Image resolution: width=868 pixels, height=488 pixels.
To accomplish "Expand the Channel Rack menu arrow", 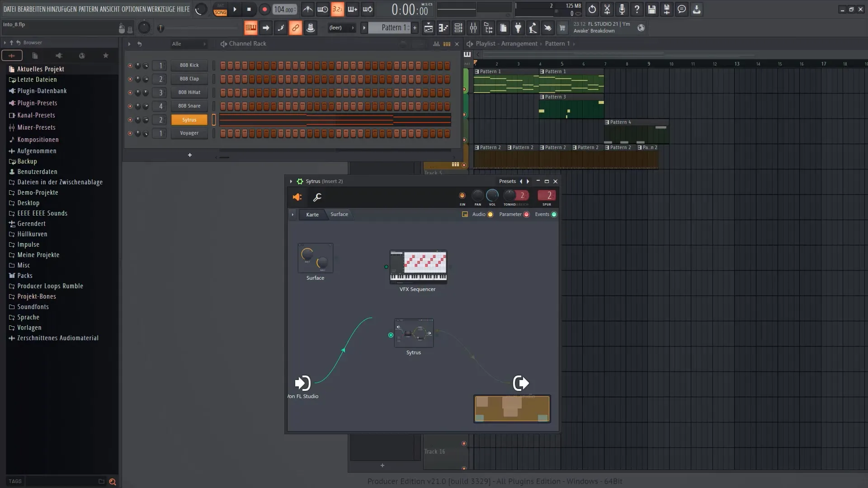I will tap(129, 44).
